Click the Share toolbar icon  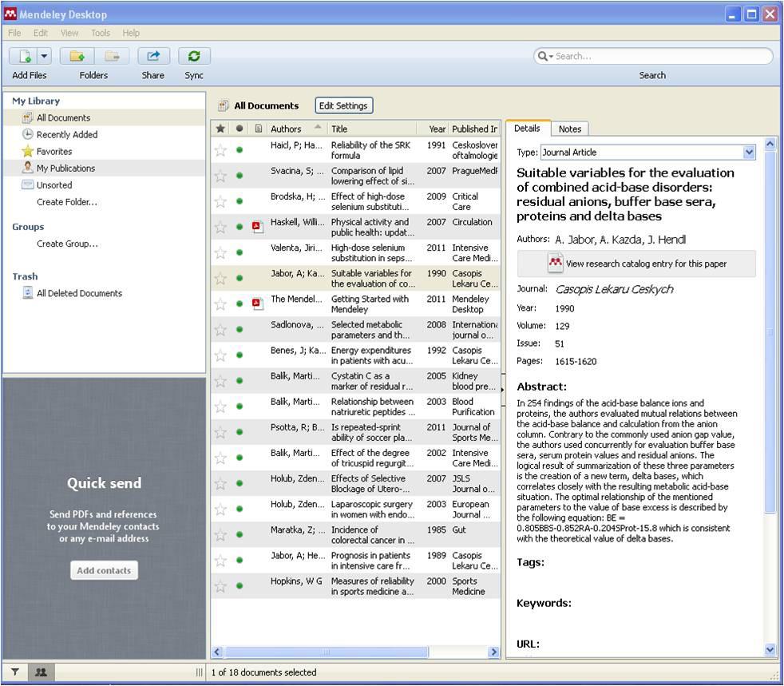[153, 56]
